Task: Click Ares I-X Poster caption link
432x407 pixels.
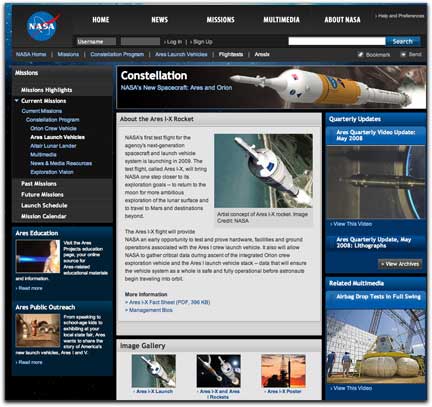Action: click(283, 391)
